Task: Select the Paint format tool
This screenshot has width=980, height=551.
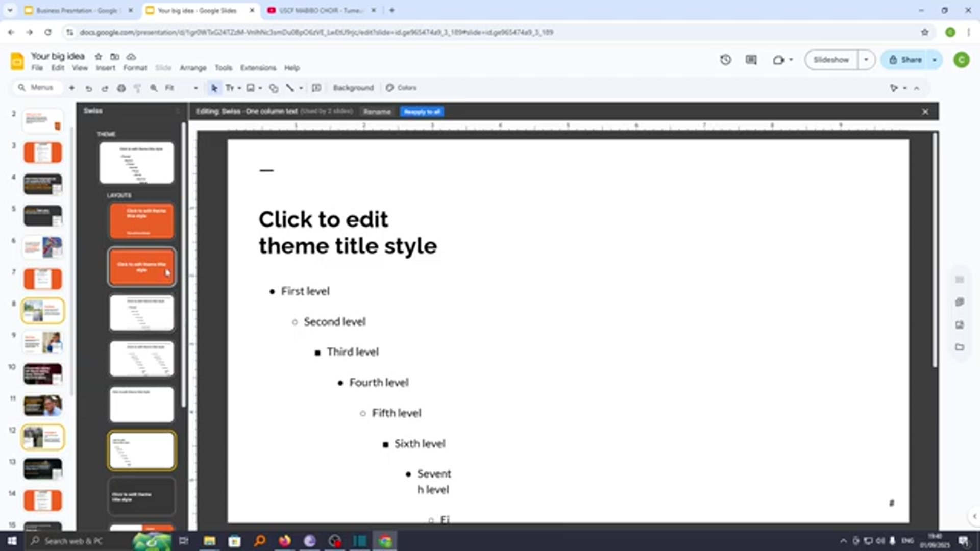Action: [x=137, y=88]
